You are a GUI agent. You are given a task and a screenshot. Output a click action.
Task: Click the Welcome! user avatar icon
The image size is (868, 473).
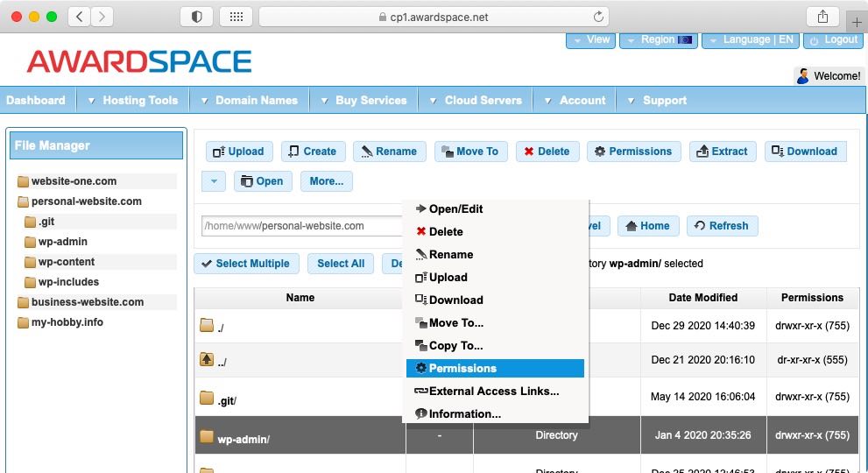(x=802, y=76)
